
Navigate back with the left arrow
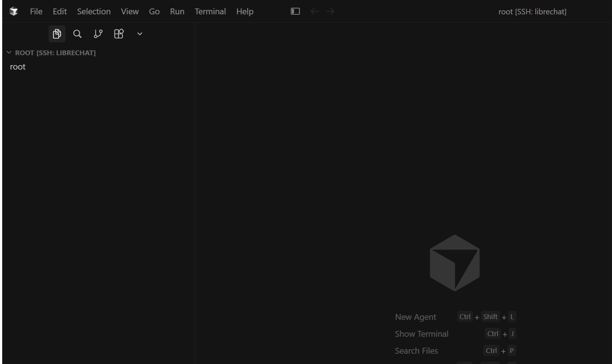pos(314,11)
